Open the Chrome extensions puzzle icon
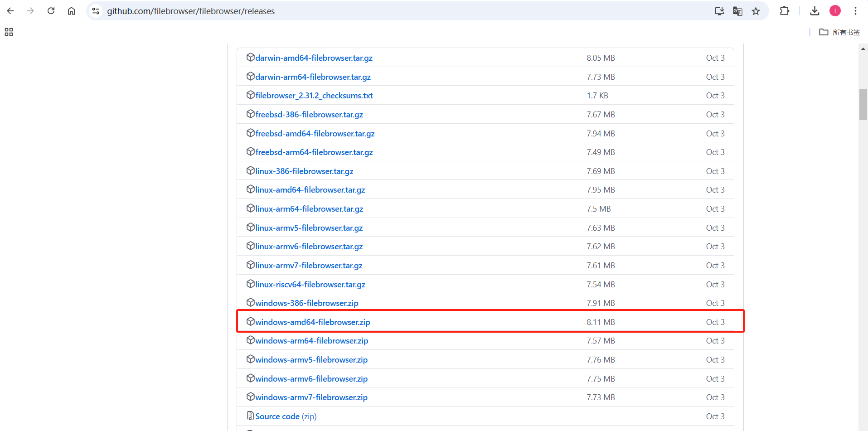The image size is (868, 431). (x=784, y=11)
